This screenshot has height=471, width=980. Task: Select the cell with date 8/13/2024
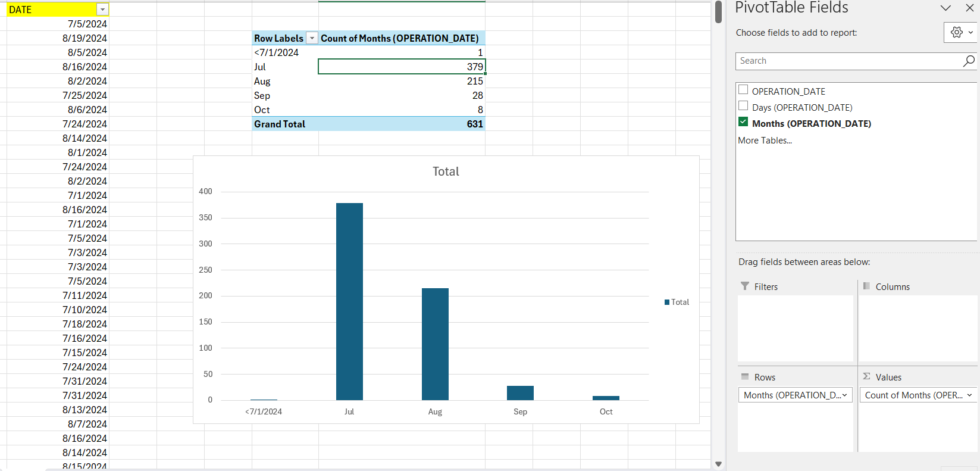[x=58, y=410]
